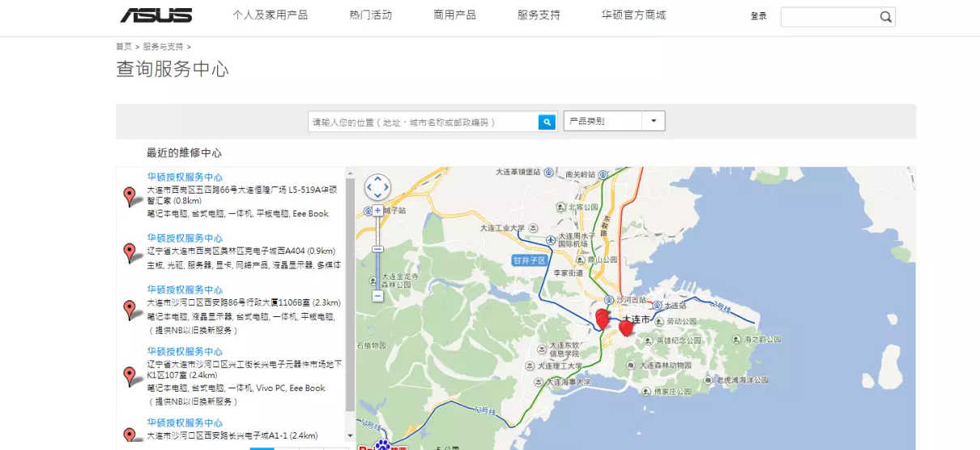980x450 pixels.
Task: Open the 商用产品 menu
Action: point(454,15)
